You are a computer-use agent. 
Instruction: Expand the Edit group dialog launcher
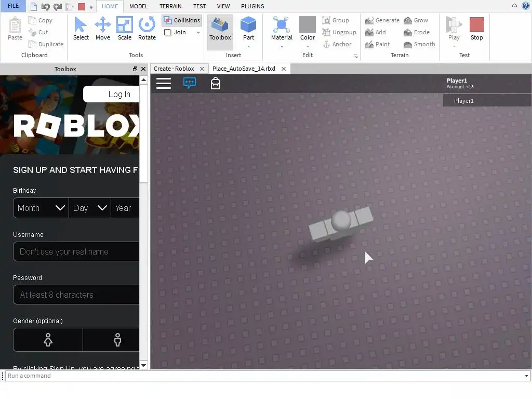pyautogui.click(x=355, y=56)
